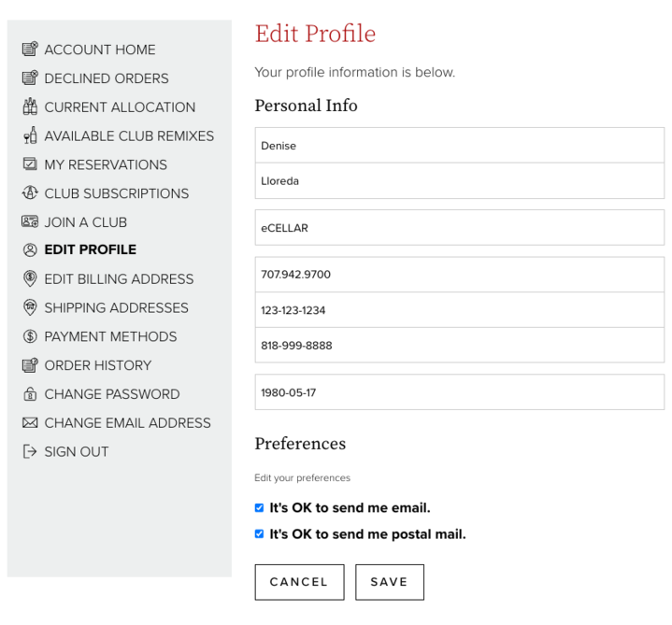Screen dimensions: 672x625
Task: Click the Club Subscriptions cycle icon
Action: (30, 192)
